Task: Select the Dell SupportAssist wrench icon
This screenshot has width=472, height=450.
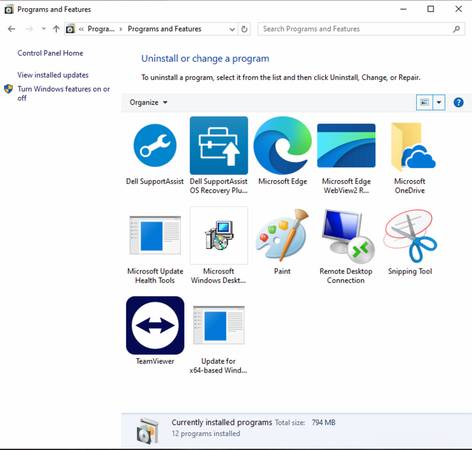Action: (155, 145)
